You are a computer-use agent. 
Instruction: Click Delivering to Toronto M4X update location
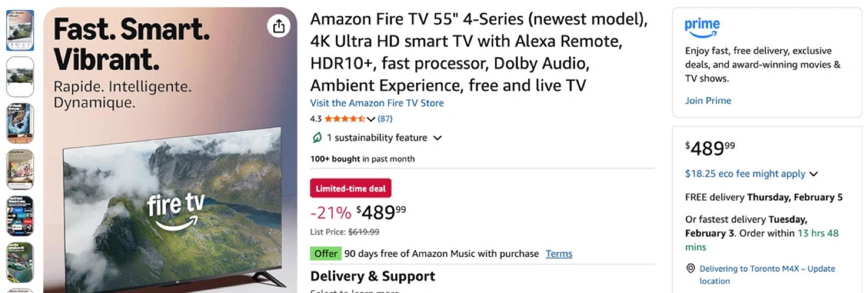(x=767, y=274)
